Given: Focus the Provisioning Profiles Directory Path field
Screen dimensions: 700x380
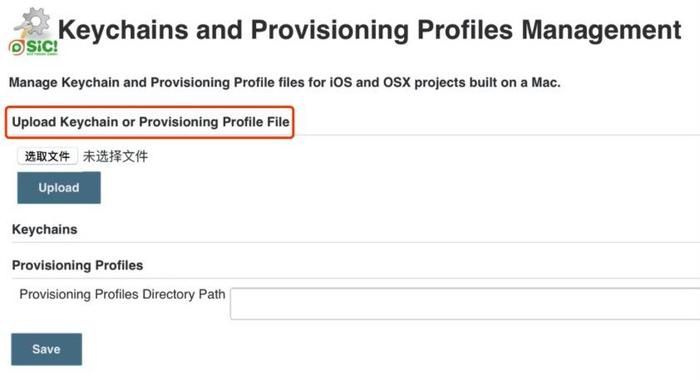Looking at the screenshot, I should (465, 304).
